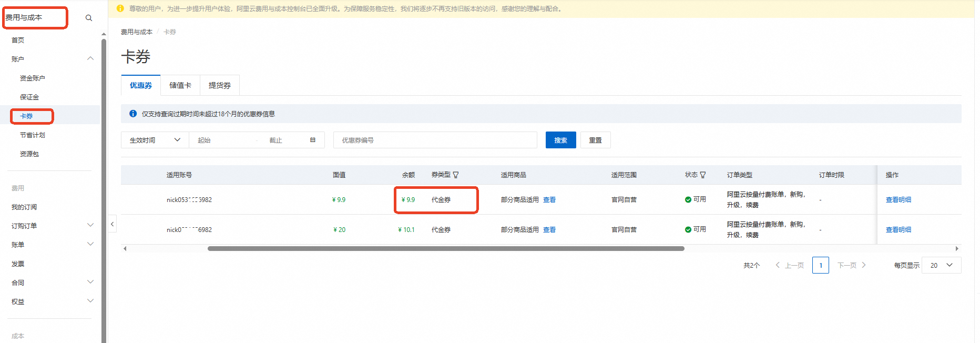Viewport: 980px width, 343px height.
Task: Click table scroll left arrow
Action: (x=125, y=248)
